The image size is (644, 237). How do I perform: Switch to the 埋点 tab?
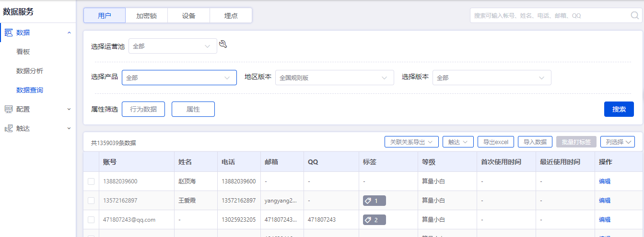pyautogui.click(x=231, y=15)
